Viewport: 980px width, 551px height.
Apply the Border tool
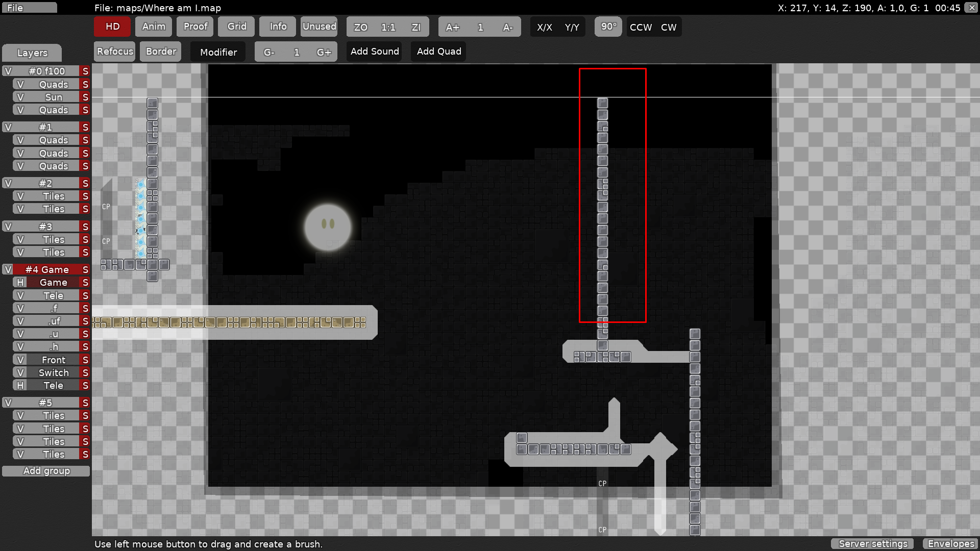click(x=160, y=51)
